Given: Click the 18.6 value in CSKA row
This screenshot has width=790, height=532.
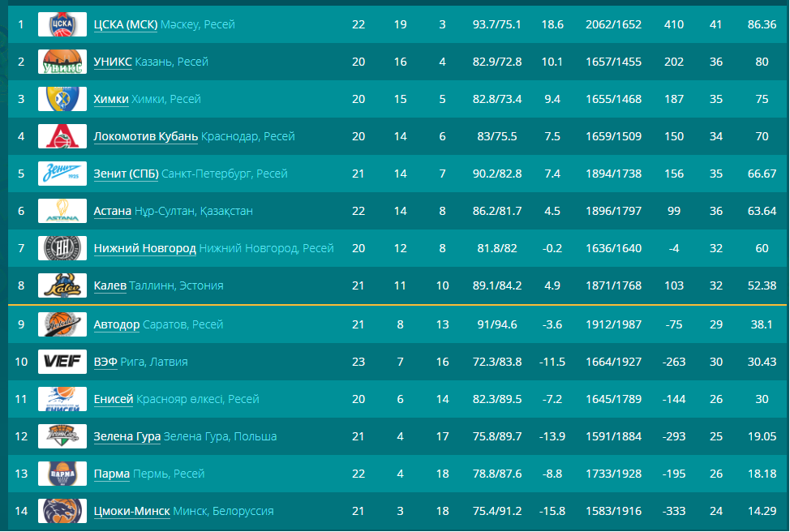Looking at the screenshot, I should point(552,24).
